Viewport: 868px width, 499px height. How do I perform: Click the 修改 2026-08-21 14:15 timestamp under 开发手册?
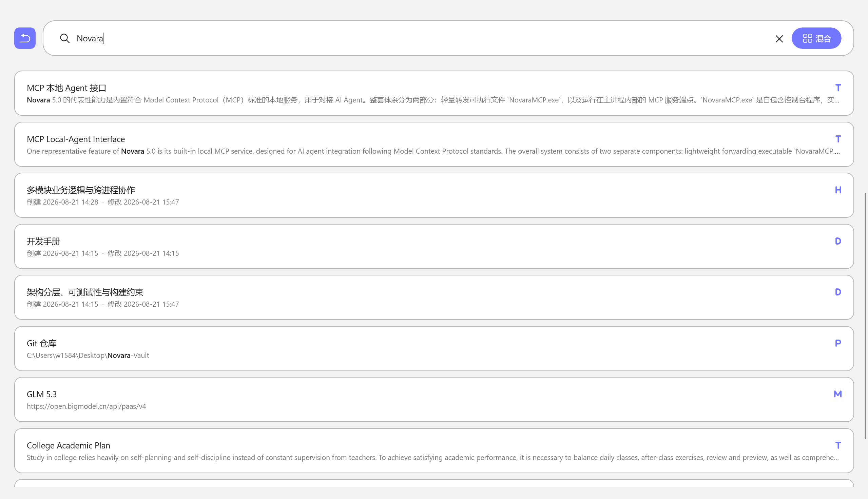tap(143, 253)
